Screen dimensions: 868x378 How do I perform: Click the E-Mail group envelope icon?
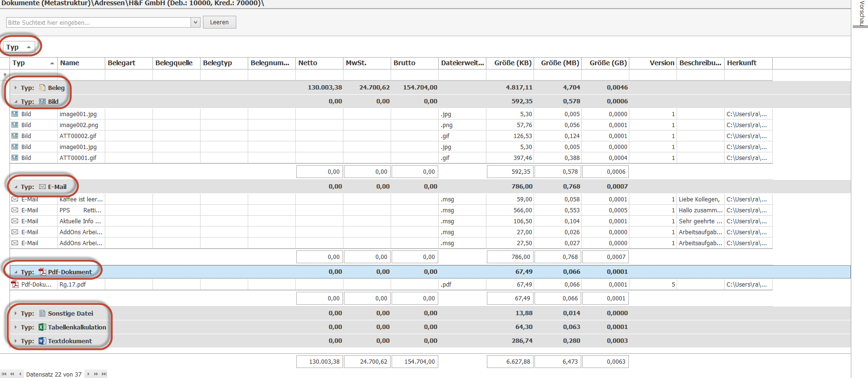pos(42,187)
